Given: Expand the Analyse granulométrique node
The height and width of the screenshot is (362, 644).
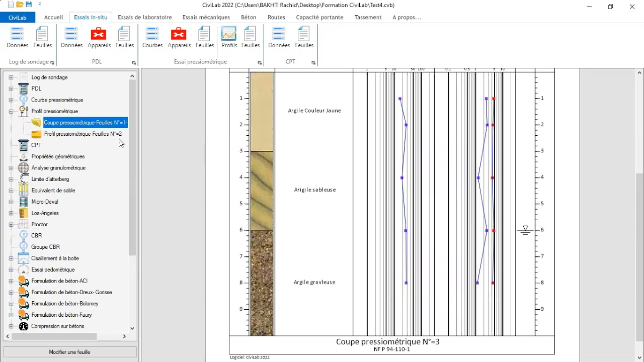Looking at the screenshot, I should 11,168.
